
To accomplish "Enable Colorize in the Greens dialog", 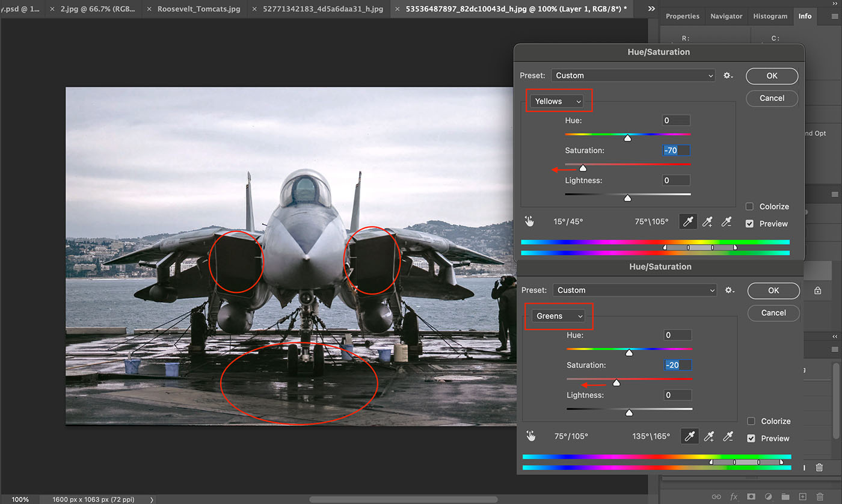I will click(751, 421).
